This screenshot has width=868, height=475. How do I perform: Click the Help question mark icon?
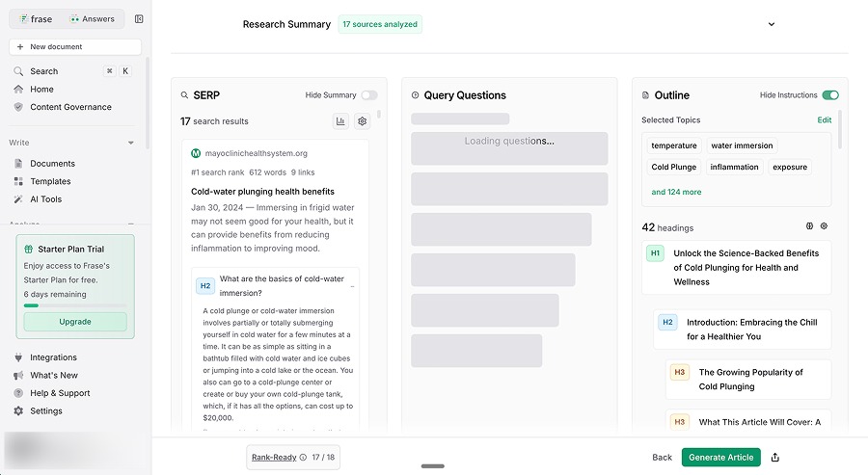(x=18, y=393)
